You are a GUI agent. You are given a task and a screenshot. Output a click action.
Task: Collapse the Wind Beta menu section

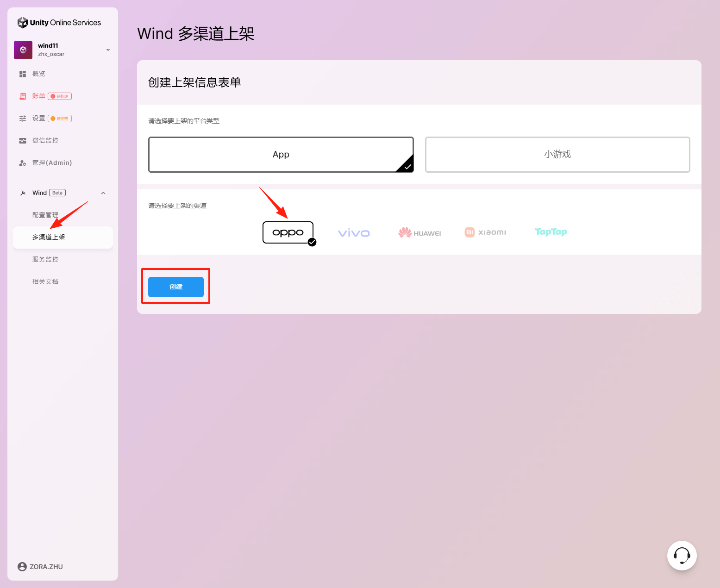tap(103, 193)
